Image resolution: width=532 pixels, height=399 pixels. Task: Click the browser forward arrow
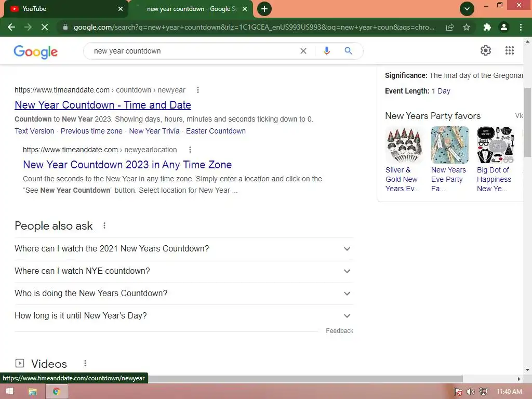[x=28, y=27]
